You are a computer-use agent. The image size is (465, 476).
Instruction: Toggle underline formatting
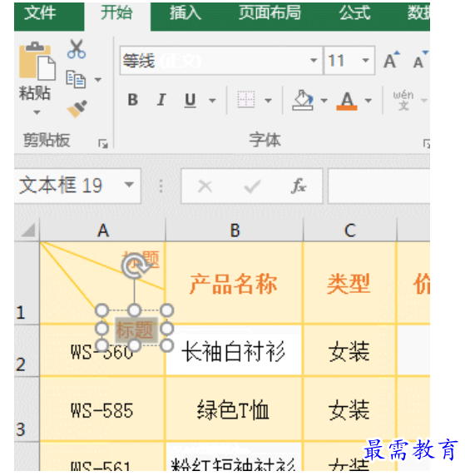pyautogui.click(x=190, y=100)
